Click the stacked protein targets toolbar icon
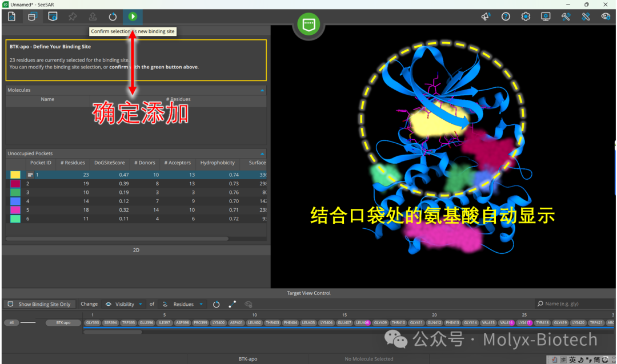Viewport: 617px width, 364px height. point(32,17)
